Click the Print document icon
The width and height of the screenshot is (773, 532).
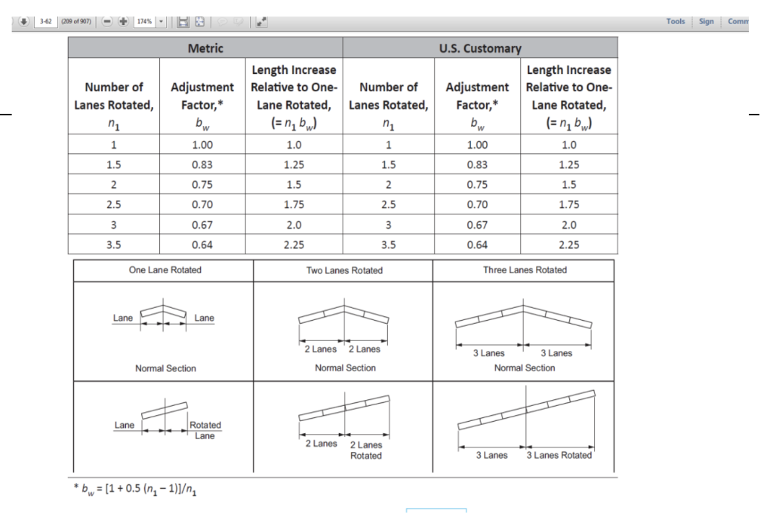point(183,21)
